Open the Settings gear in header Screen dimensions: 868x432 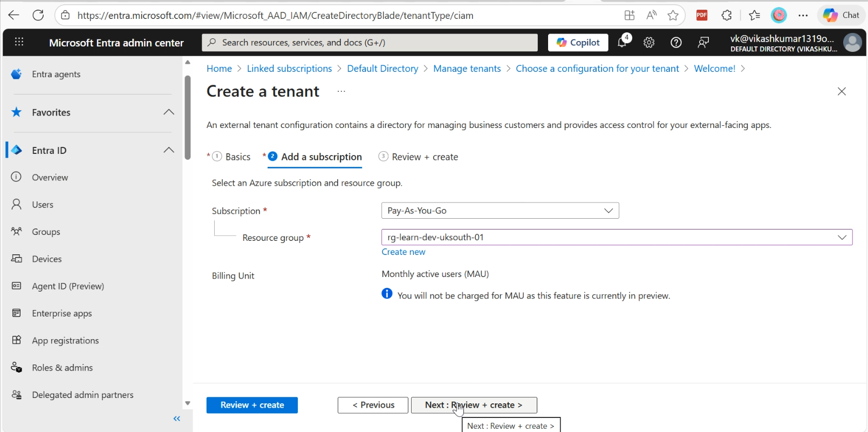(x=649, y=43)
